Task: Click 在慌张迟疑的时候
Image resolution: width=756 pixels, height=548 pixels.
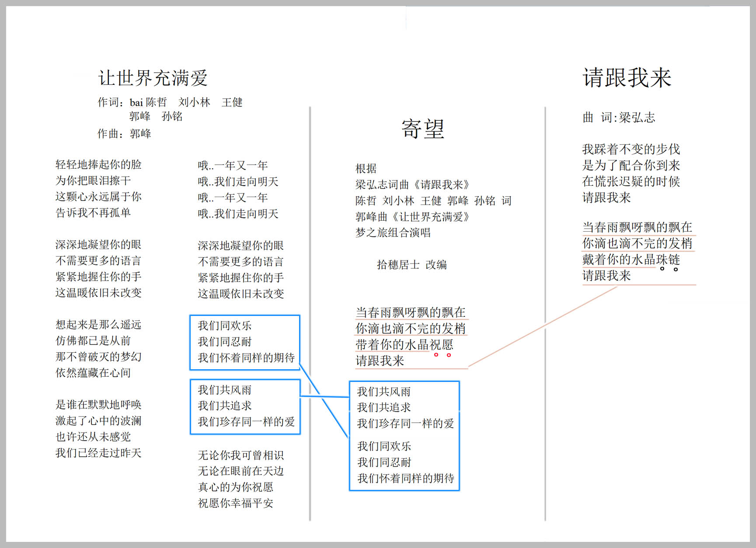Action: (631, 181)
